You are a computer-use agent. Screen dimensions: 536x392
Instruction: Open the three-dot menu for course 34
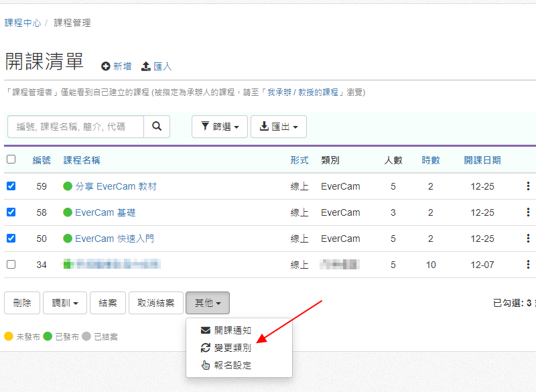click(x=528, y=265)
